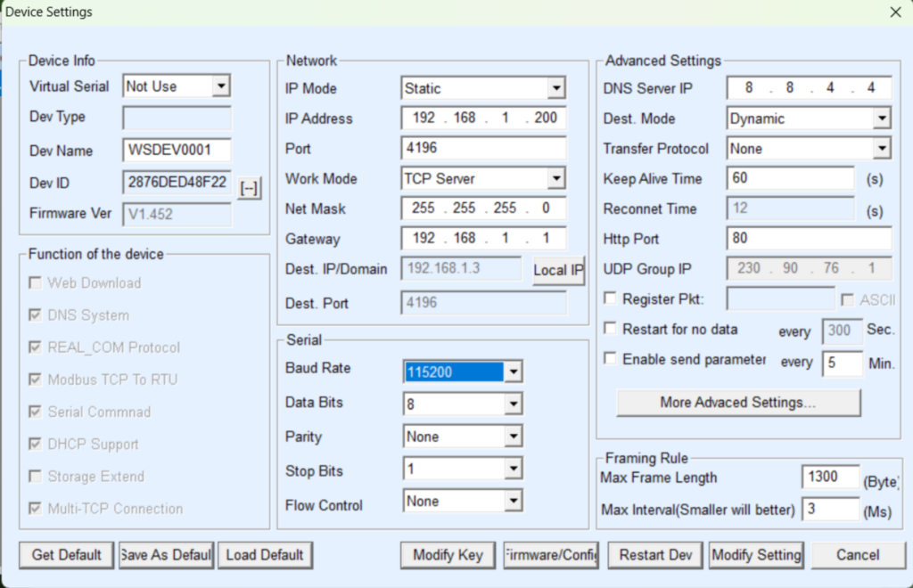The width and height of the screenshot is (913, 588).
Task: Enable the Restart for no data checkbox
Action: [610, 329]
